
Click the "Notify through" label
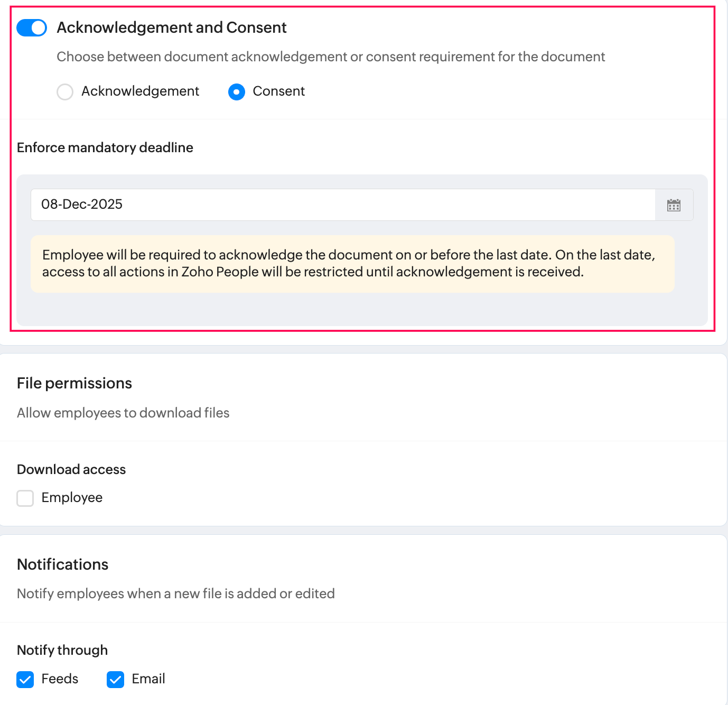62,650
